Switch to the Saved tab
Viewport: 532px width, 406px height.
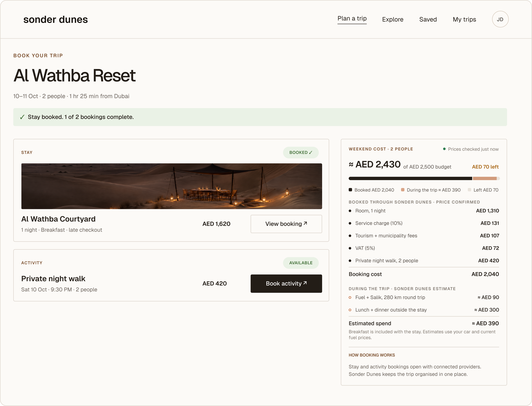(x=428, y=19)
